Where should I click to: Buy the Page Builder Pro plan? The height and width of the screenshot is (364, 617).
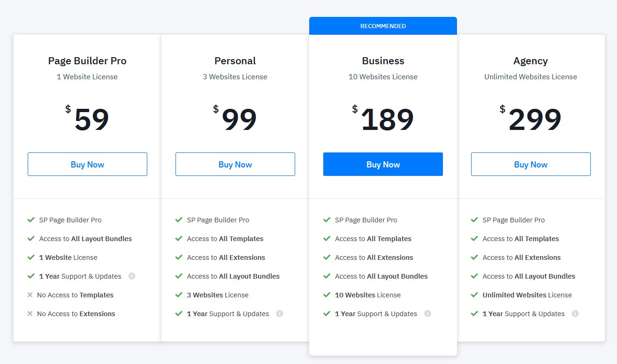click(87, 164)
